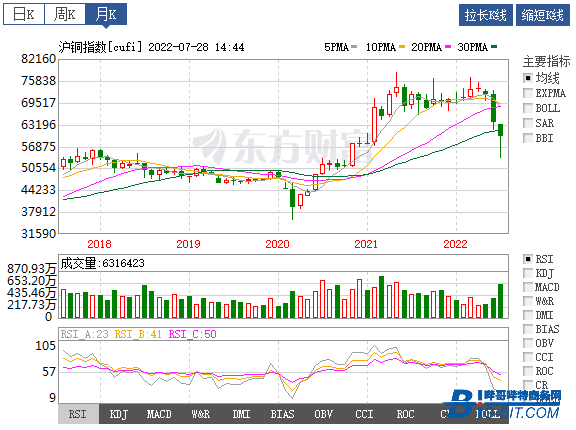Select the ROC tab in the bottom bar
The height and width of the screenshot is (430, 576).
406,414
